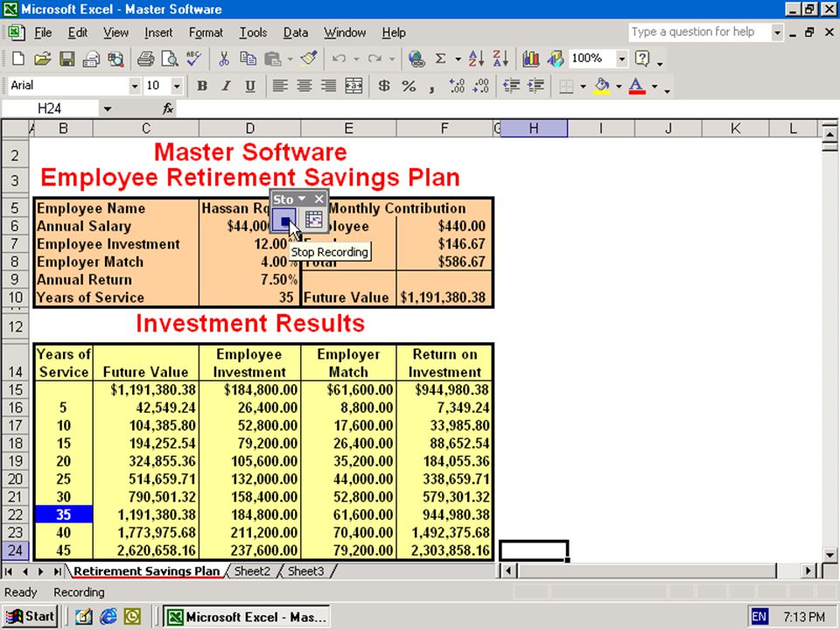Screen dimensions: 840x630
Task: Open the AutoSum functions dropdown arrow
Action: point(458,59)
